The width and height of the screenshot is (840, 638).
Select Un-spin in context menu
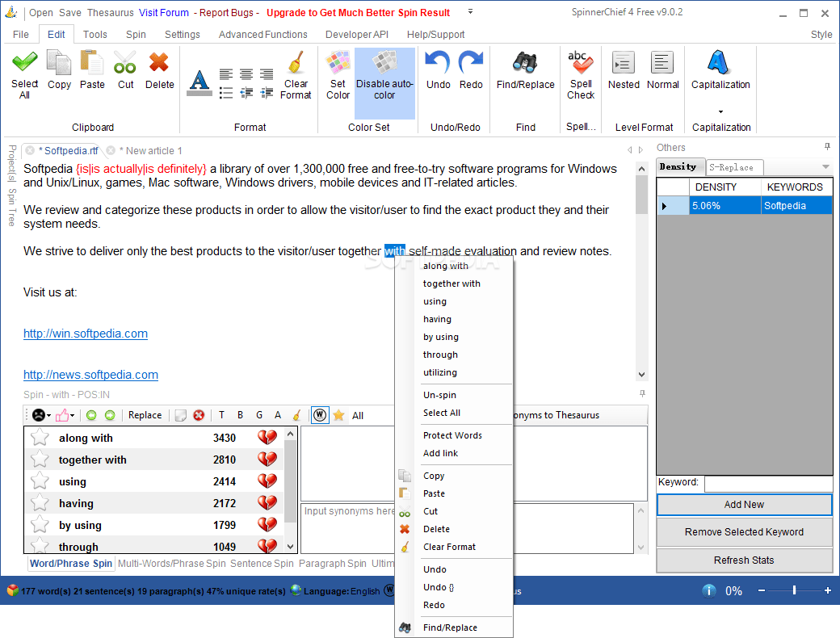click(440, 395)
